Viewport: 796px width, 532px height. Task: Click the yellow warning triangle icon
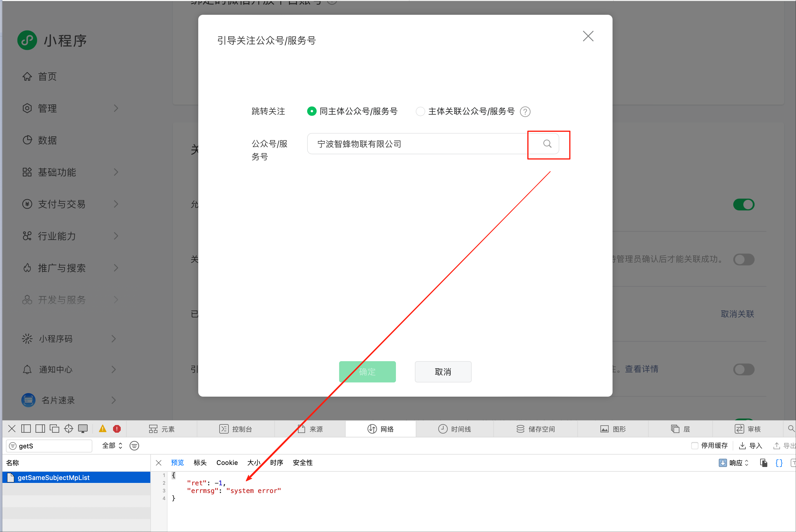[103, 429]
